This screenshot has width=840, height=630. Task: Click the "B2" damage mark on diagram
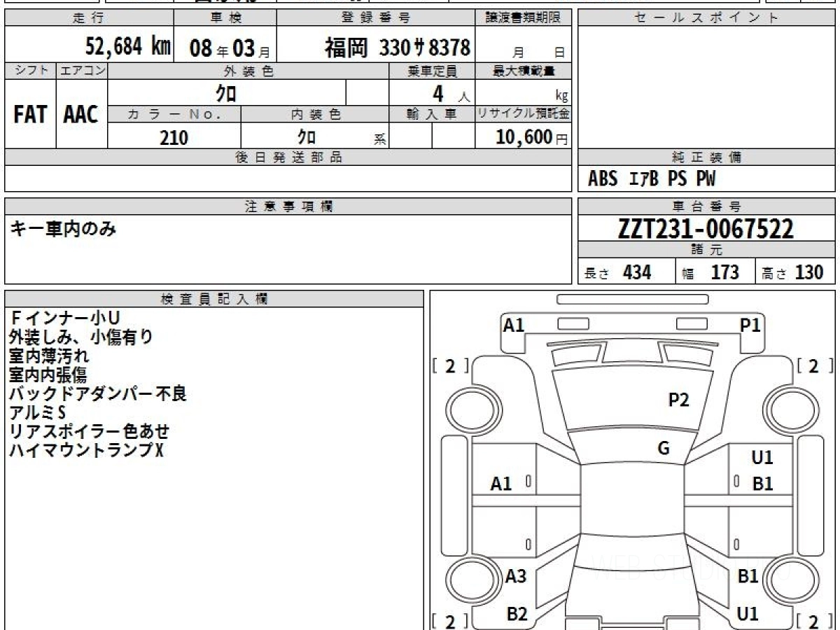coord(517,614)
